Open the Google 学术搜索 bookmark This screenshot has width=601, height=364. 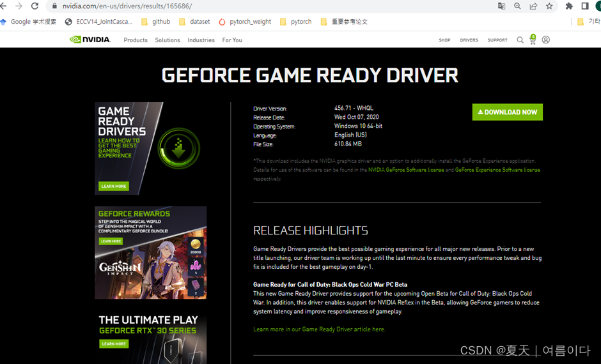coord(29,22)
